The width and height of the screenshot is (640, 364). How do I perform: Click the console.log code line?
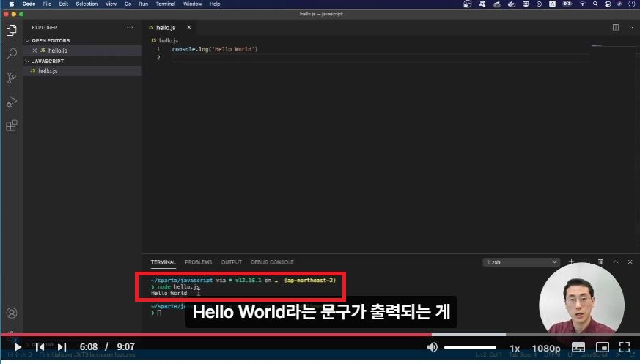[215, 49]
